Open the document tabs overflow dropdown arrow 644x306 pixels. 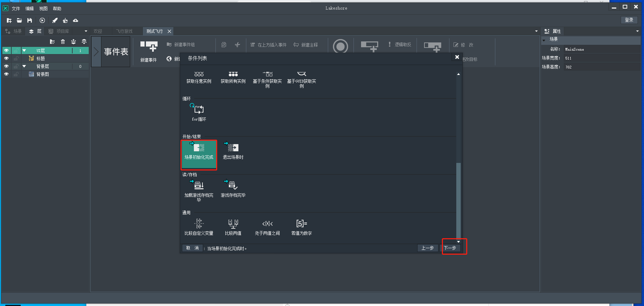536,31
